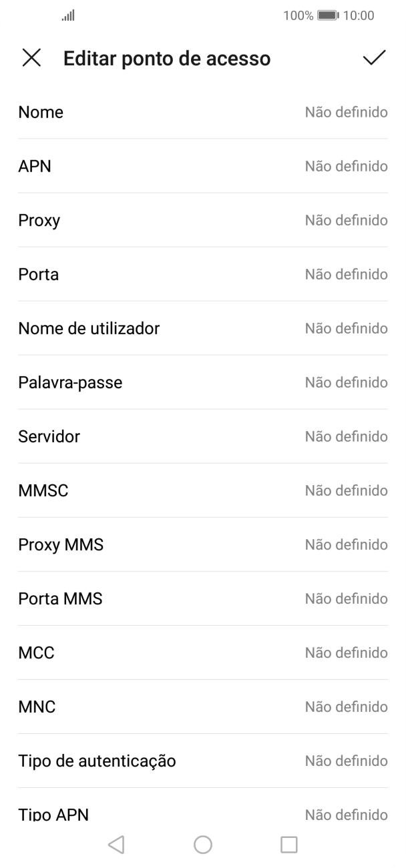Configure the Servidor option
406x868 pixels.
pos(202,436)
